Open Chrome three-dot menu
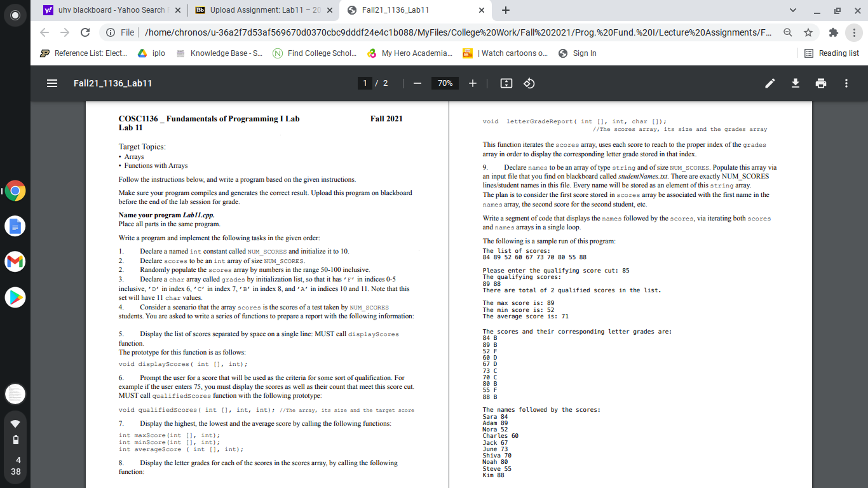Viewport: 868px width, 488px height. [854, 32]
